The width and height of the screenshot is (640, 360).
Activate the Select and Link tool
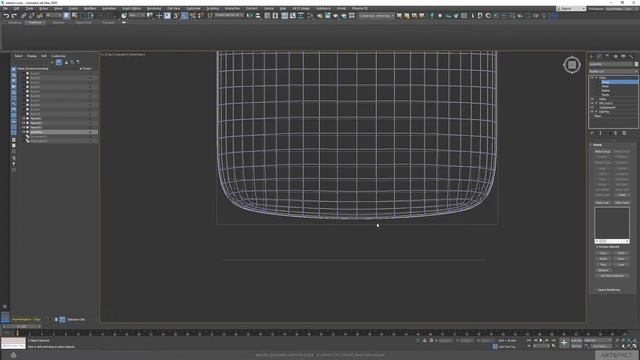24,16
